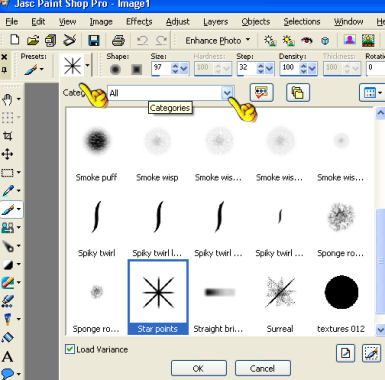
Task: Open the Adjust menu
Action: [x=178, y=22]
